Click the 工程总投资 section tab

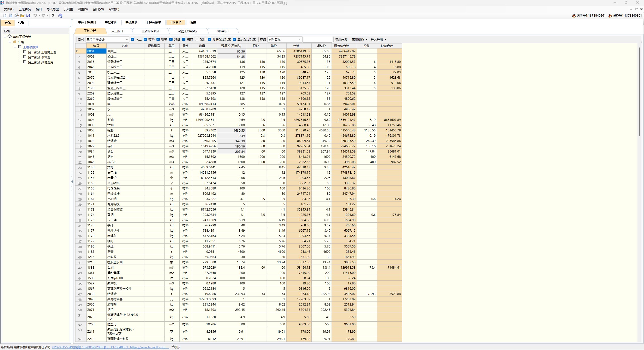pyautogui.click(x=153, y=23)
